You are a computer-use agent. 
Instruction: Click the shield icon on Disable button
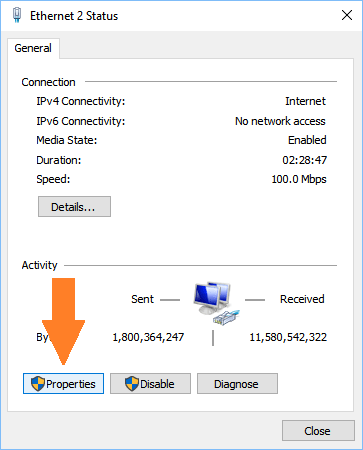pos(132,384)
